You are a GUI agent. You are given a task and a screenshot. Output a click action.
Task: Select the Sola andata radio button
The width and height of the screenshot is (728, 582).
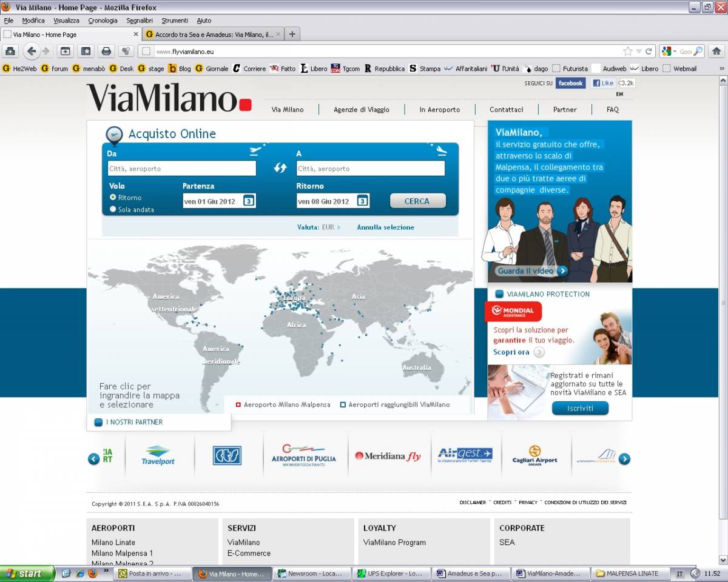(113, 209)
